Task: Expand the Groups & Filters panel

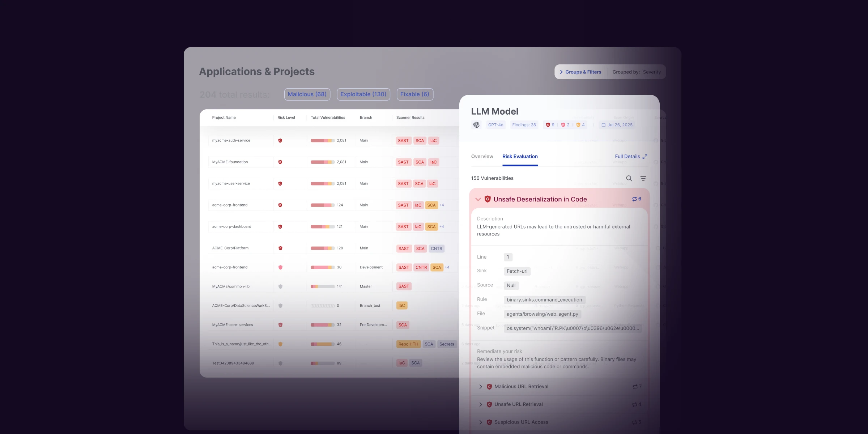Action: [580, 72]
